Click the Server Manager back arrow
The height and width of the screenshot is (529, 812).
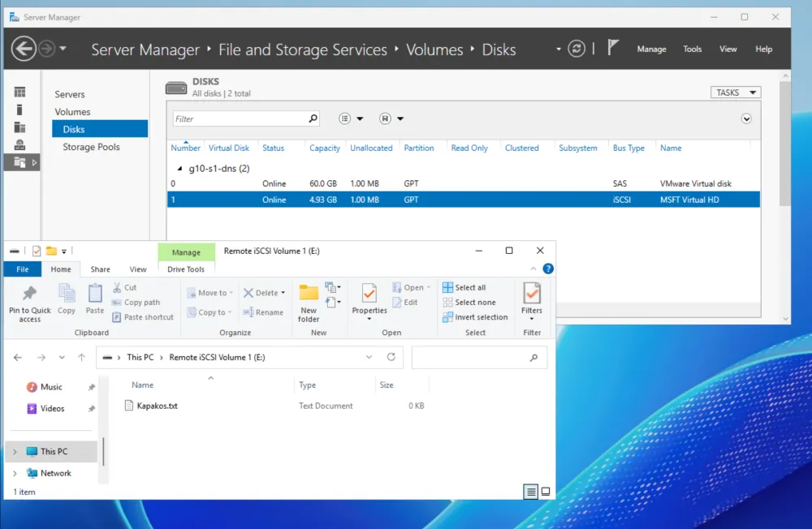pyautogui.click(x=24, y=49)
